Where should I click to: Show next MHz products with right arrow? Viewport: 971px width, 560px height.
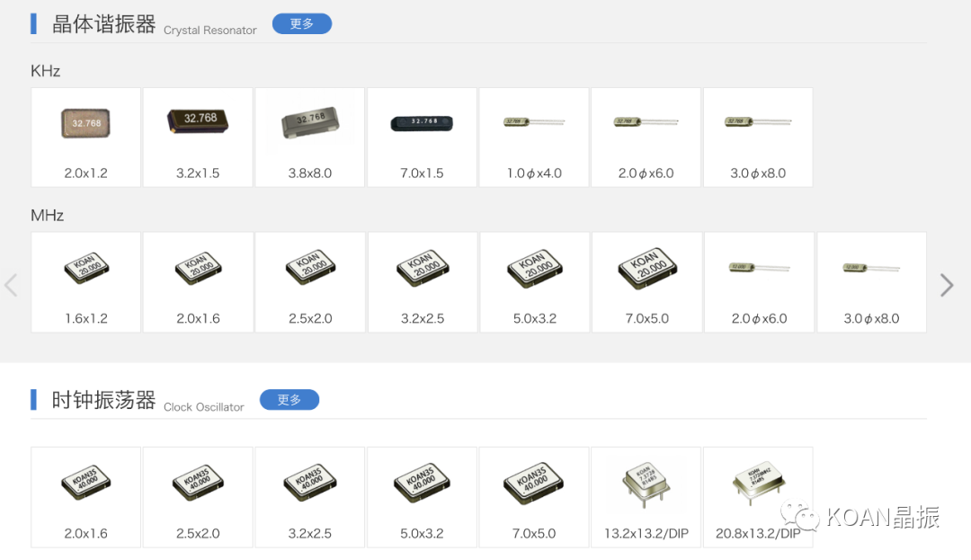pyautogui.click(x=946, y=285)
